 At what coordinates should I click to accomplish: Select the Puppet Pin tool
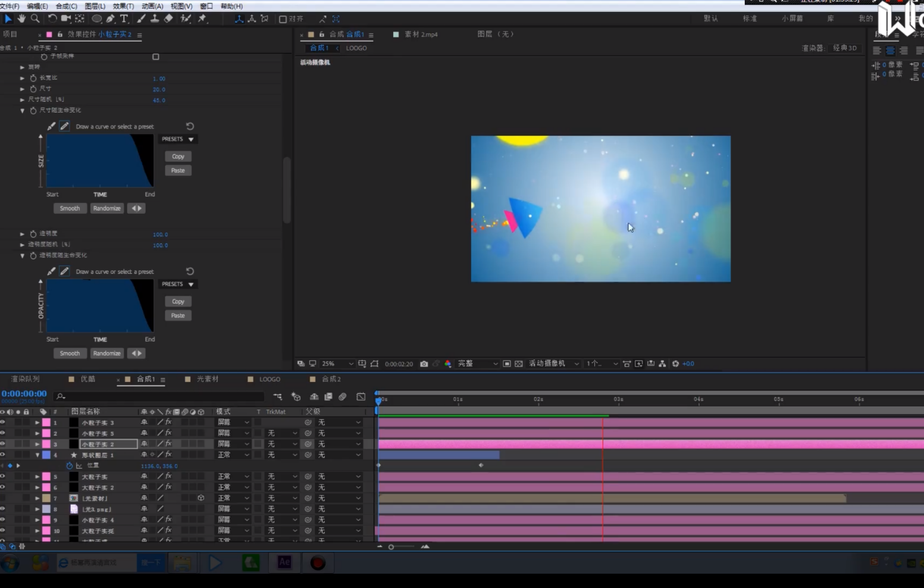[202, 19]
